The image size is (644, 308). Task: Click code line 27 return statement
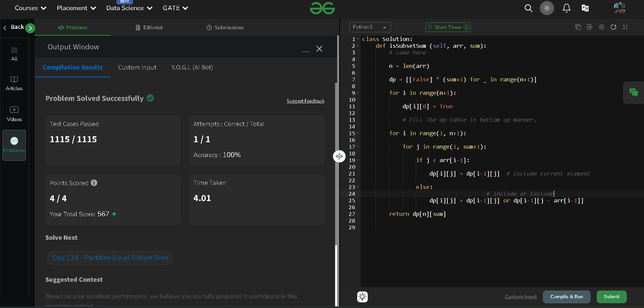(417, 214)
